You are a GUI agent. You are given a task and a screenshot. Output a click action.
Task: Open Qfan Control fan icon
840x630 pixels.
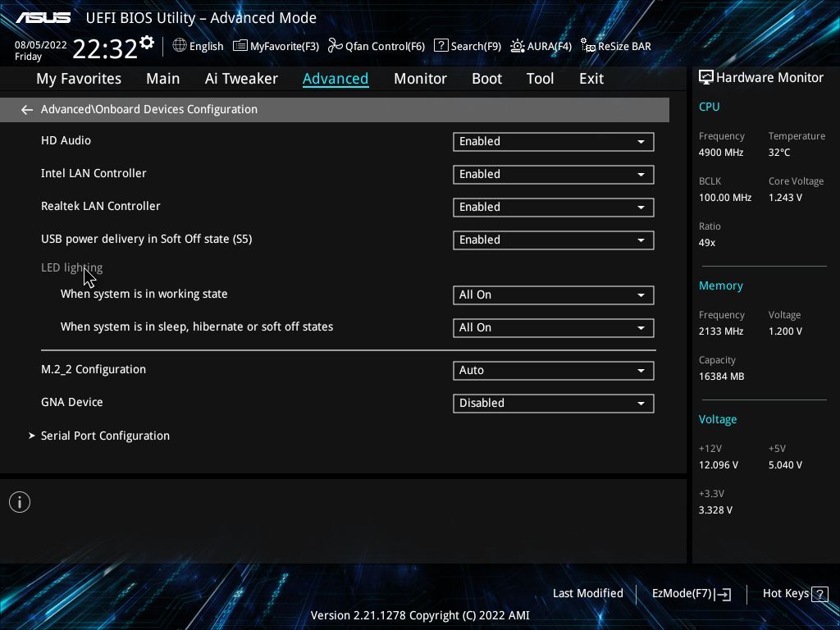(336, 46)
